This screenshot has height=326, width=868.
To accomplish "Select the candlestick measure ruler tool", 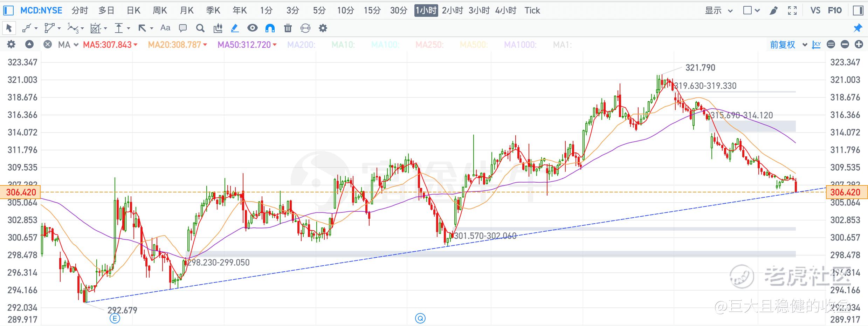I will point(218,28).
